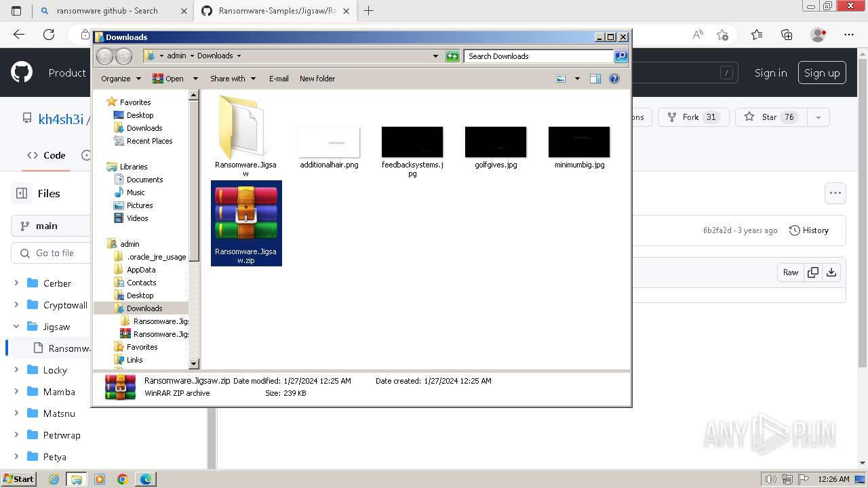
Task: Click the Search Downloads input field
Action: (539, 56)
